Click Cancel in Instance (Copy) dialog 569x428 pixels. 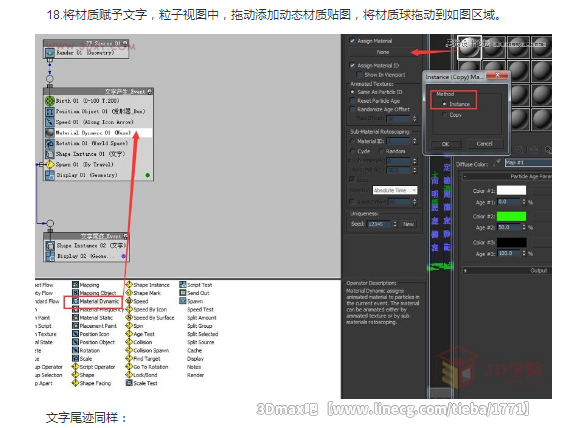[484, 144]
